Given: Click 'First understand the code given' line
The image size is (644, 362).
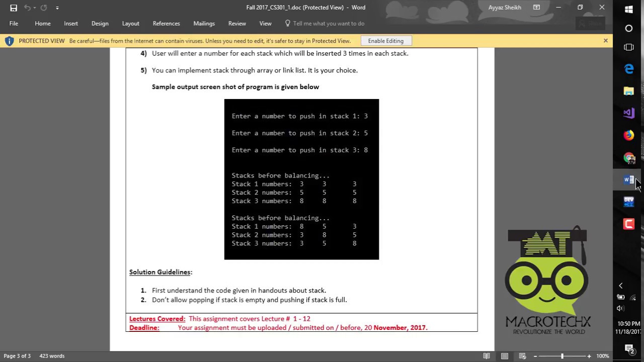Looking at the screenshot, I should click(x=239, y=291).
